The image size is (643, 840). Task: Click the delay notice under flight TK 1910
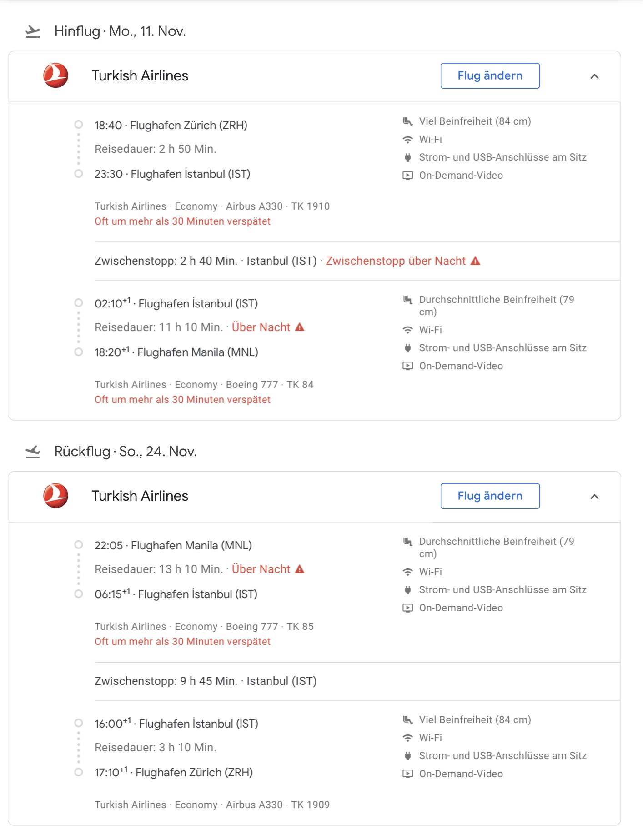tap(182, 221)
